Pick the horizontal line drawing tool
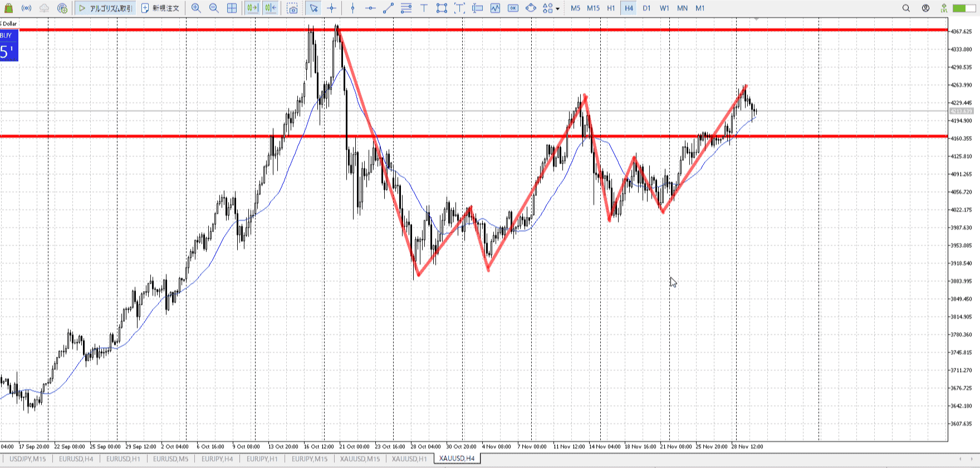Viewport: 980px width, 468px height. click(370, 8)
